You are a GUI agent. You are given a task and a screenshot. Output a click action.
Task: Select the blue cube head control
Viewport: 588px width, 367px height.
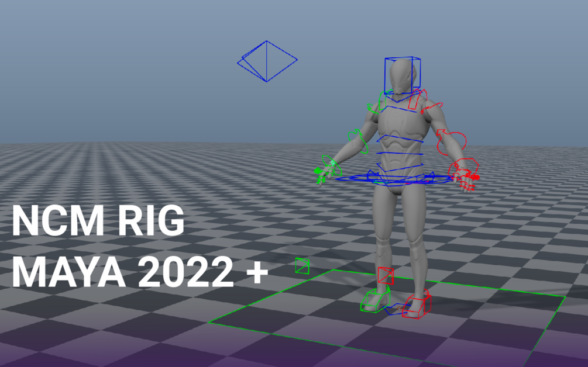403,75
